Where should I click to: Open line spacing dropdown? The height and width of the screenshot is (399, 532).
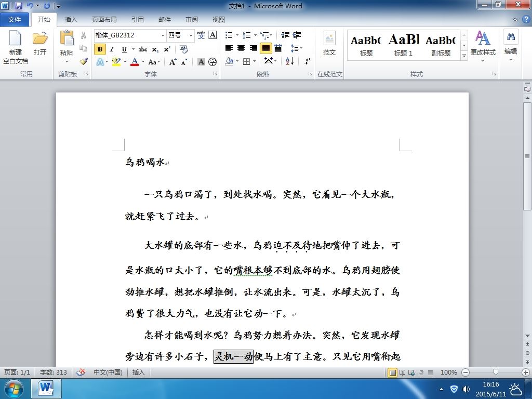click(297, 48)
